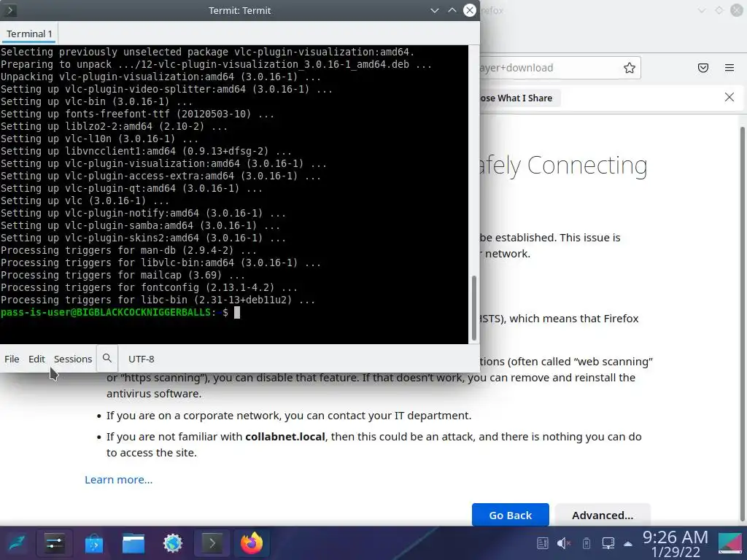Click the terminal prompt cursor area
Viewport: 747px width, 560px height.
tap(237, 312)
